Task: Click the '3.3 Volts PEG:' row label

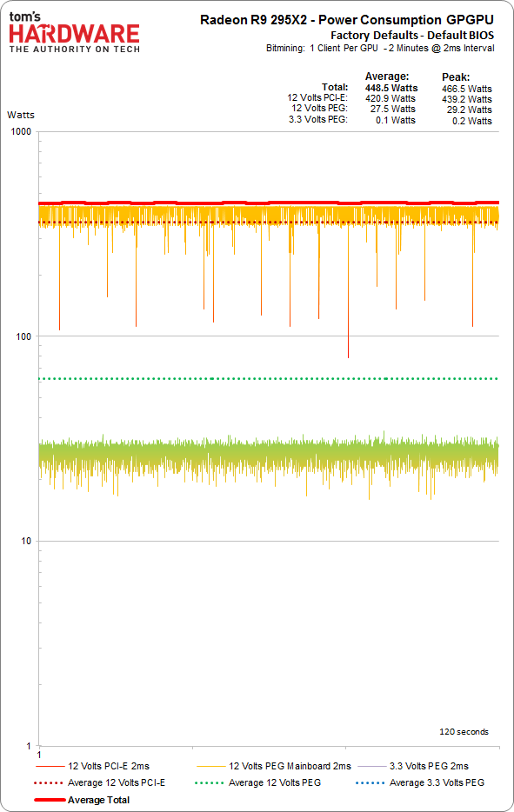Action: (x=318, y=119)
